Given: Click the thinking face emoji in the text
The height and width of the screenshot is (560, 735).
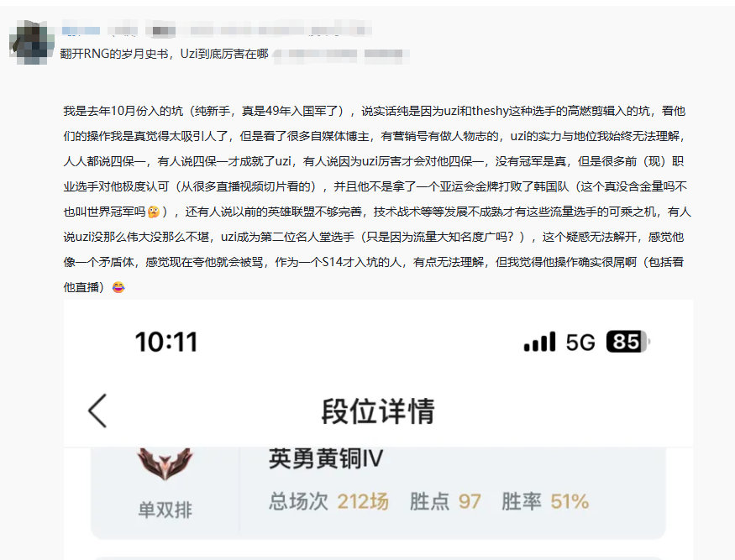Looking at the screenshot, I should tap(153, 212).
